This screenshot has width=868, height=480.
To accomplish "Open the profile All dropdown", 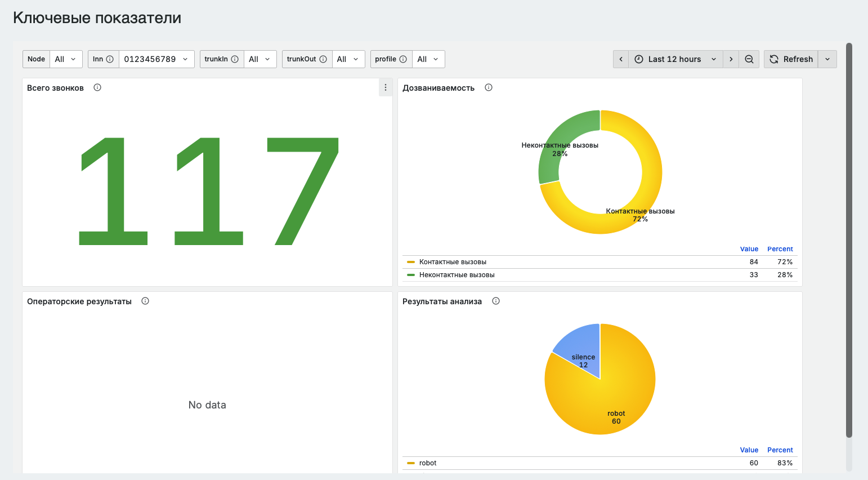I will pos(428,59).
